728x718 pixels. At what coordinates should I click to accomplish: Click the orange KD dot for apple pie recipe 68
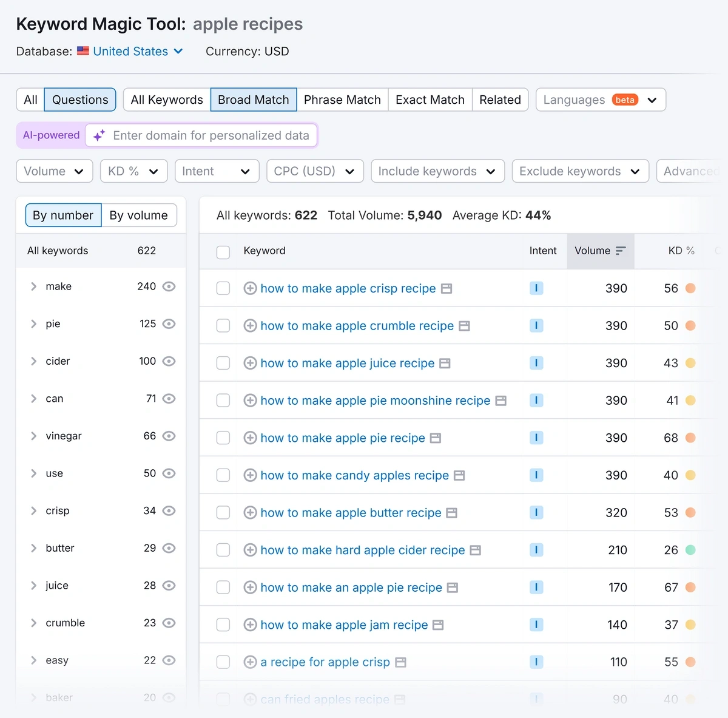pyautogui.click(x=690, y=438)
